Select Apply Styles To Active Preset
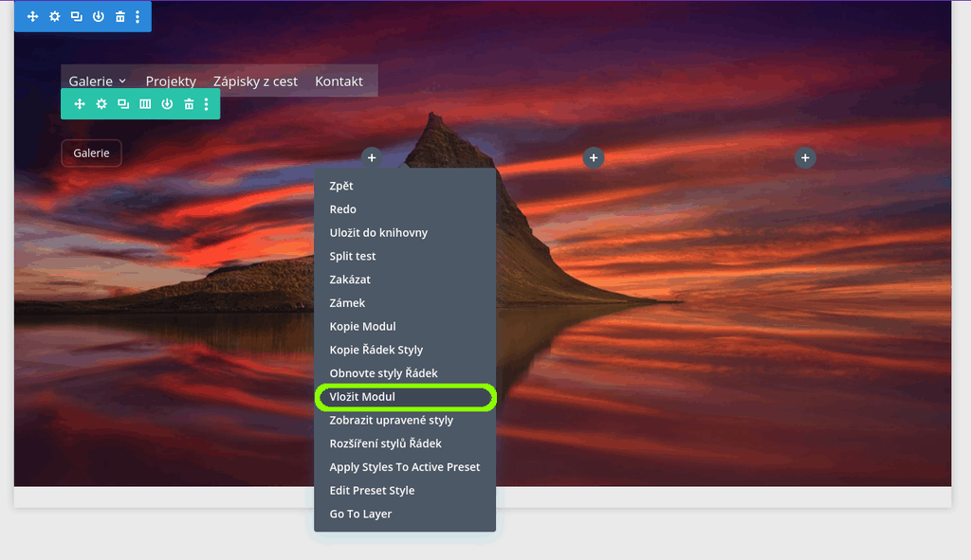Image resolution: width=971 pixels, height=560 pixels. [x=405, y=467]
